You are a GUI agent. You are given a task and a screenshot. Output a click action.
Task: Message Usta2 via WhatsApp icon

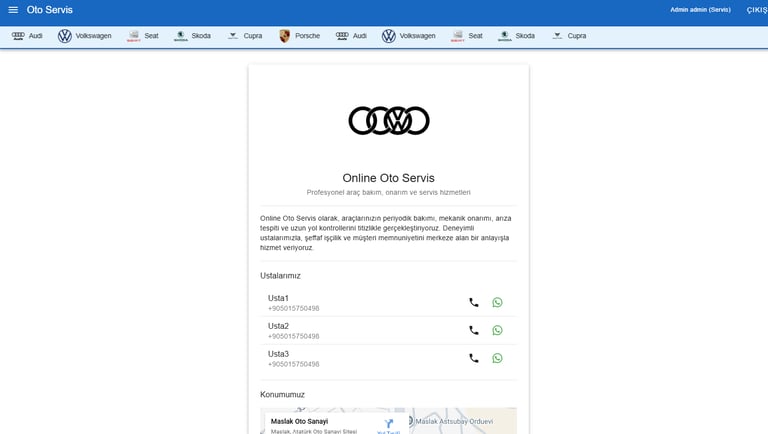[497, 330]
